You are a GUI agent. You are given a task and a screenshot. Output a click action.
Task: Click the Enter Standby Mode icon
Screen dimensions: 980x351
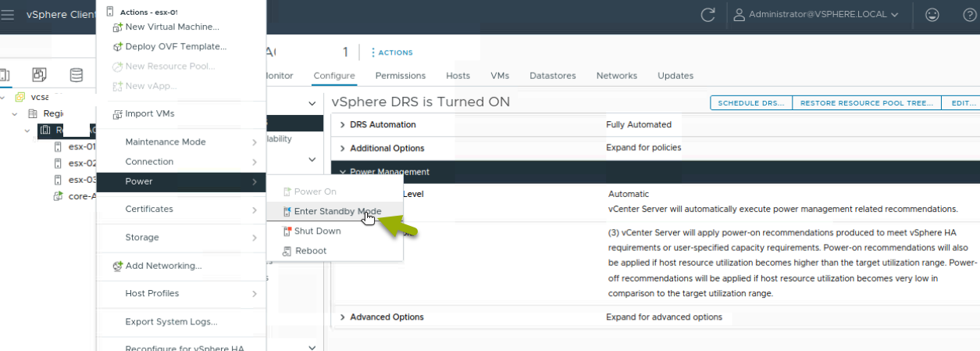[x=287, y=212]
